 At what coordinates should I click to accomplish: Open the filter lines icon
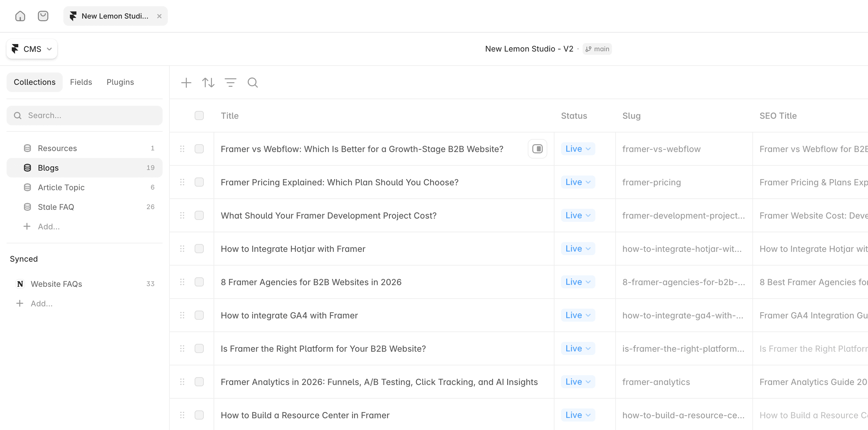point(231,83)
